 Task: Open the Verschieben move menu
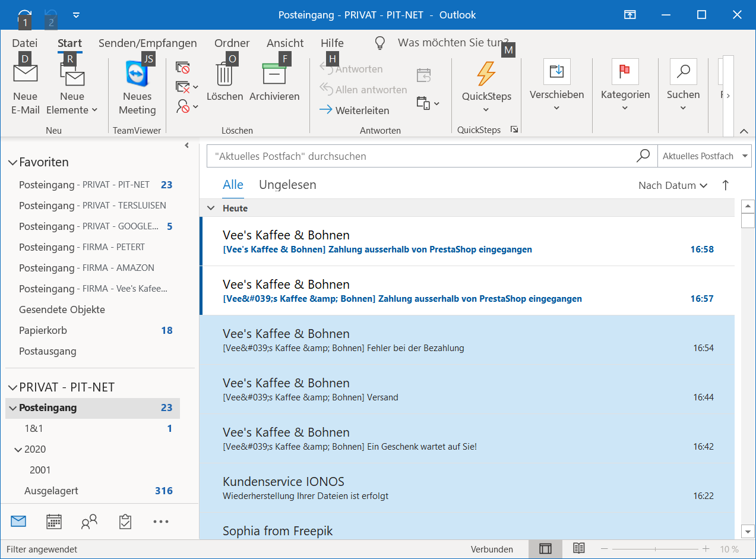click(557, 86)
